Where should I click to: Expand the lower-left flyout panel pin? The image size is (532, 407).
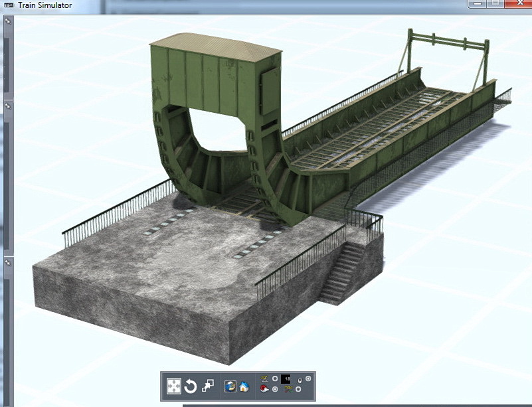pyautogui.click(x=8, y=262)
